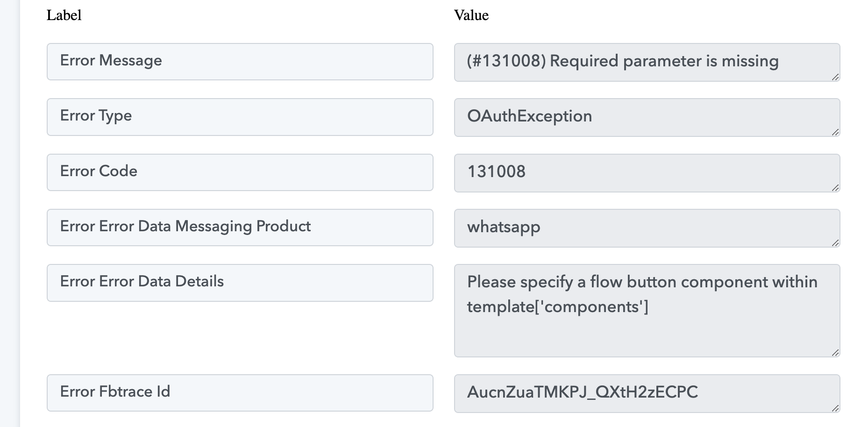Click the Error Error Data Messaging Product field

click(x=240, y=228)
